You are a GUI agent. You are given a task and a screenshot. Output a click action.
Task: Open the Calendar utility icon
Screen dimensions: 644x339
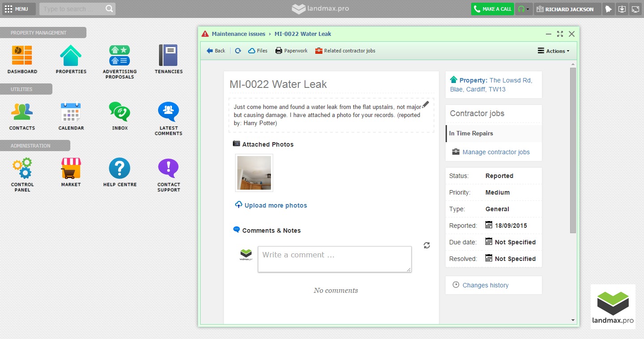(71, 112)
